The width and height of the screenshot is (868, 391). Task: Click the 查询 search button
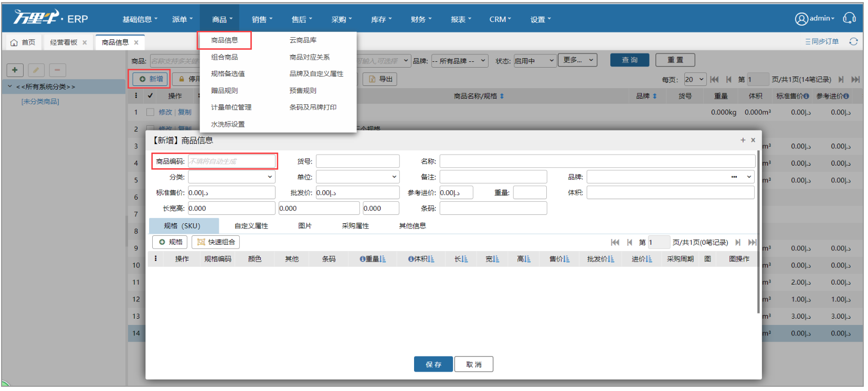point(630,60)
